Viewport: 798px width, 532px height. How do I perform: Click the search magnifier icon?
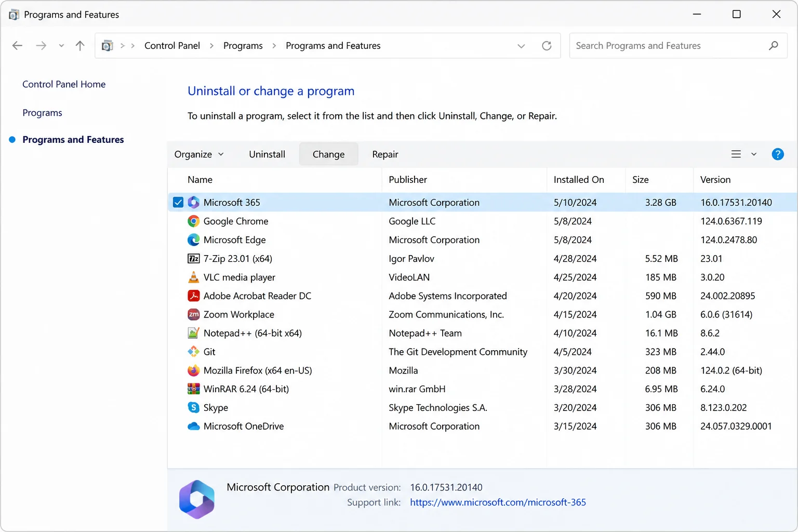click(774, 46)
